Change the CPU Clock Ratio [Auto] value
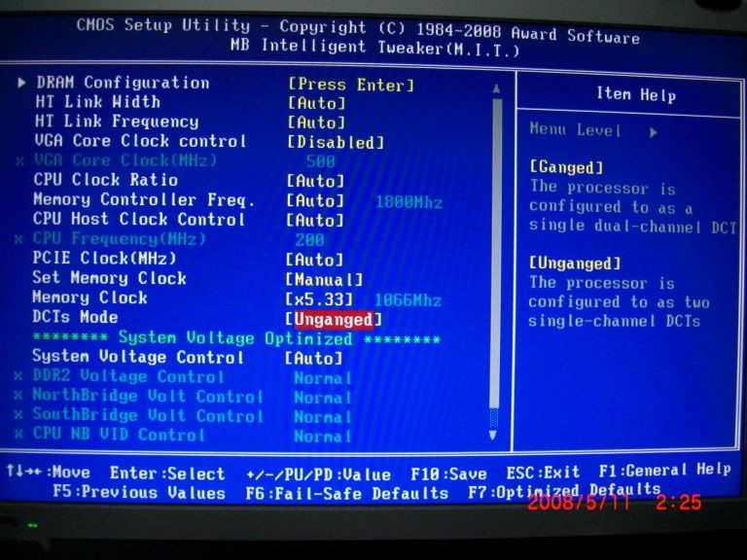 pyautogui.click(x=315, y=181)
